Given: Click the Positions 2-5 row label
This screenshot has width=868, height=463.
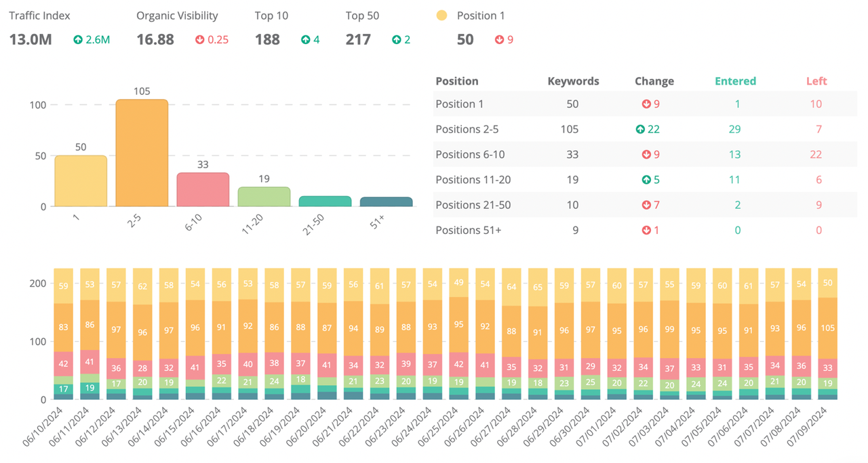Looking at the screenshot, I should pyautogui.click(x=467, y=129).
